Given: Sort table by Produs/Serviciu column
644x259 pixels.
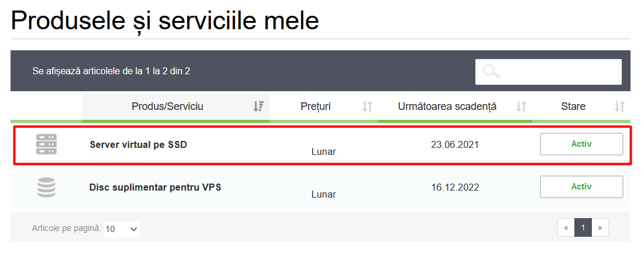Looking at the screenshot, I should [x=167, y=106].
